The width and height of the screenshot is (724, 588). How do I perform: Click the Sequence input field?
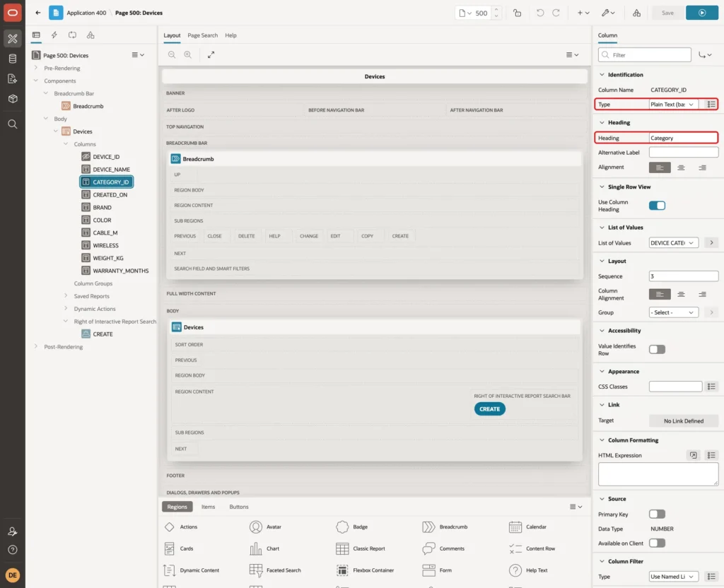684,276
